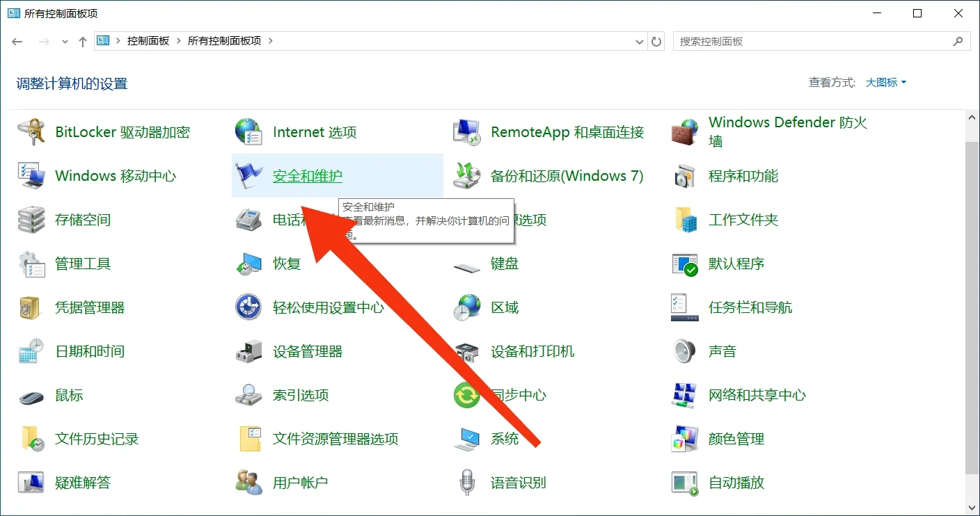Screen dimensions: 980x516
Task: Click the Up one level arrow
Action: click(x=83, y=41)
